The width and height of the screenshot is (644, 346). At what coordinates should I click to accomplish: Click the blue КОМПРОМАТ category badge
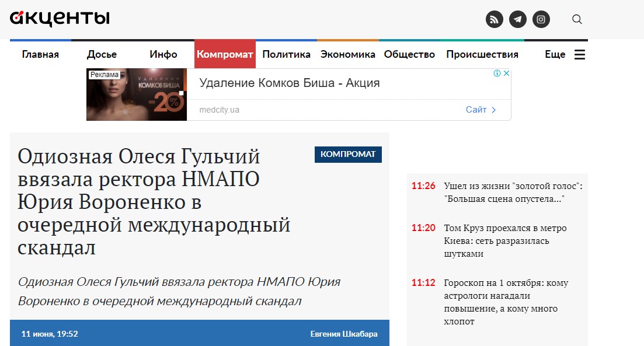click(348, 155)
